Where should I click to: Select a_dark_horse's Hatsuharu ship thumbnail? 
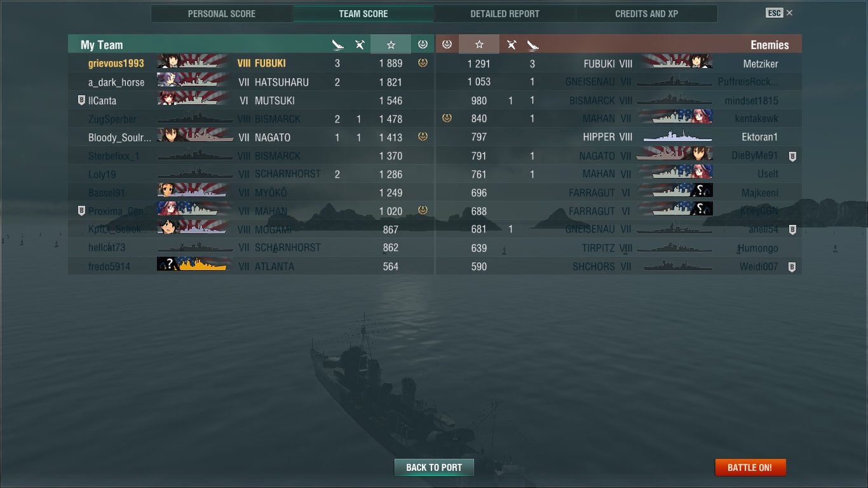point(194,81)
